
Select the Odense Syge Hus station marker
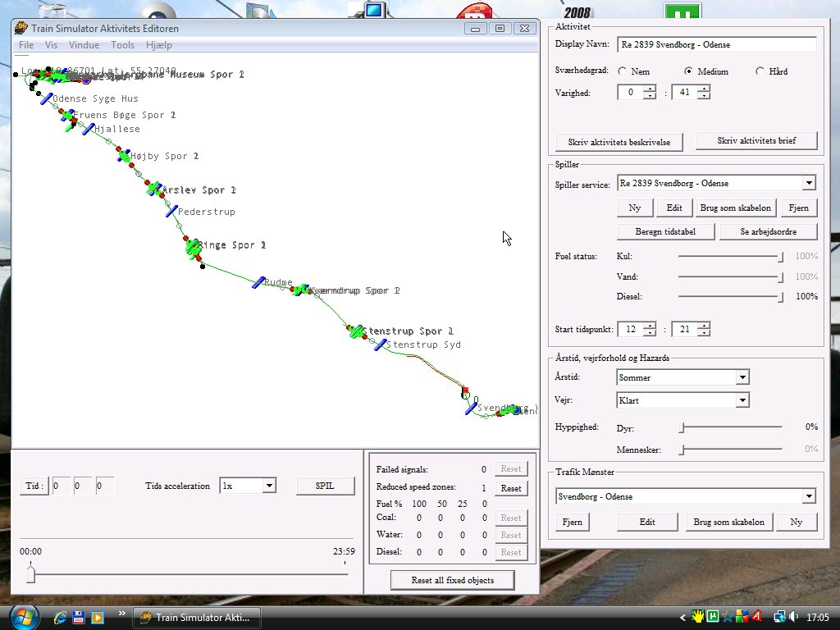coord(46,98)
